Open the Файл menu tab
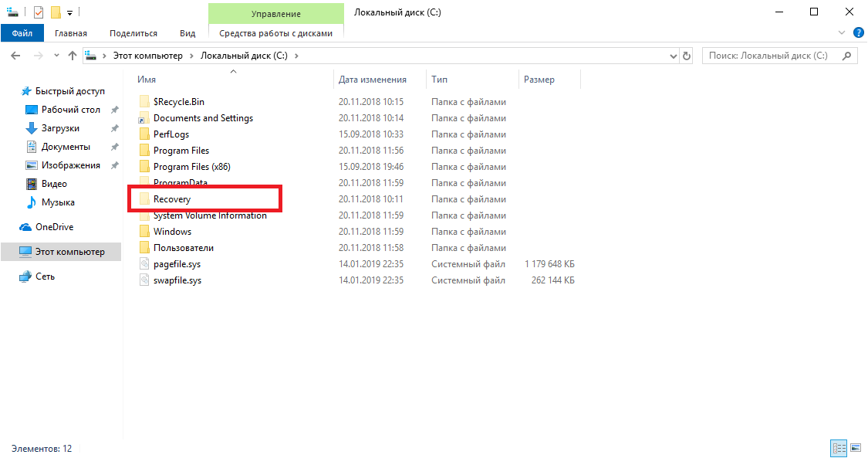The height and width of the screenshot is (458, 868). coord(22,33)
